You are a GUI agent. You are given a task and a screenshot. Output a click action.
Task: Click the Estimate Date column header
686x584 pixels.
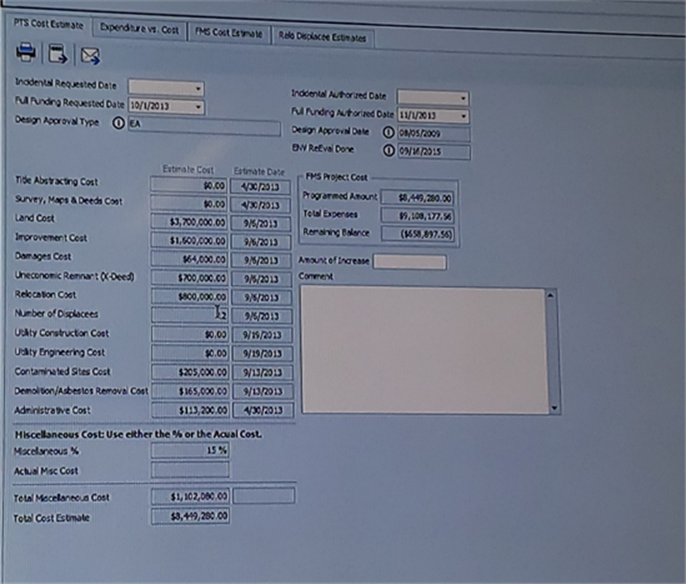259,171
